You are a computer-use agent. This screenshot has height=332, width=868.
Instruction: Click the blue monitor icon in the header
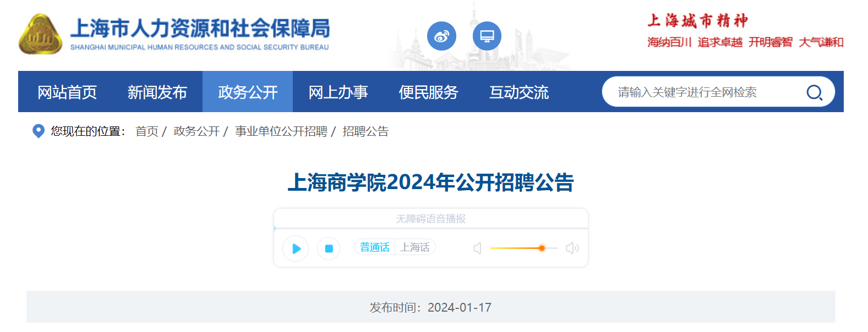click(x=487, y=36)
